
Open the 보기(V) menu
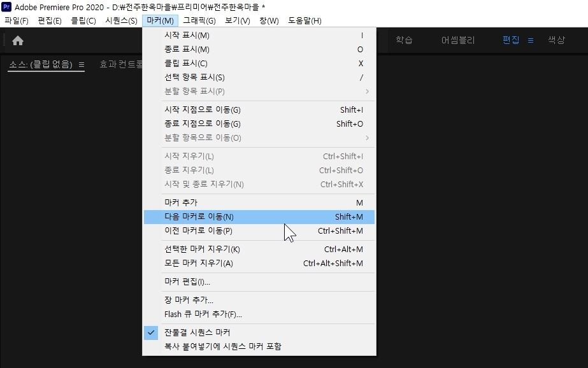[x=238, y=20]
